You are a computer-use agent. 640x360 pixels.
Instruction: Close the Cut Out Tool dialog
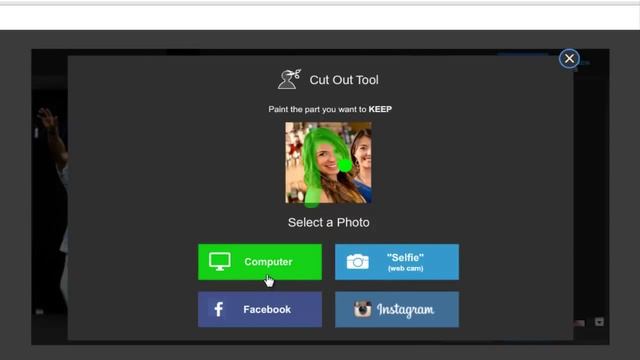click(x=569, y=59)
